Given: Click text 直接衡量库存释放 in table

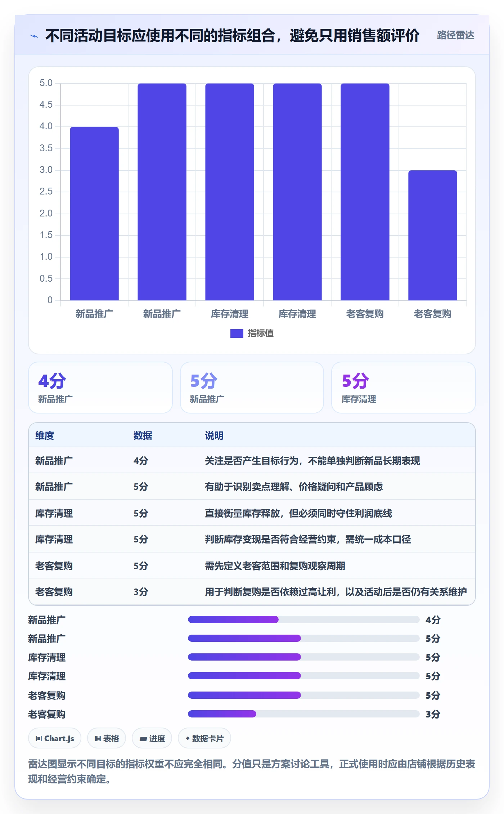Looking at the screenshot, I should click(242, 513).
